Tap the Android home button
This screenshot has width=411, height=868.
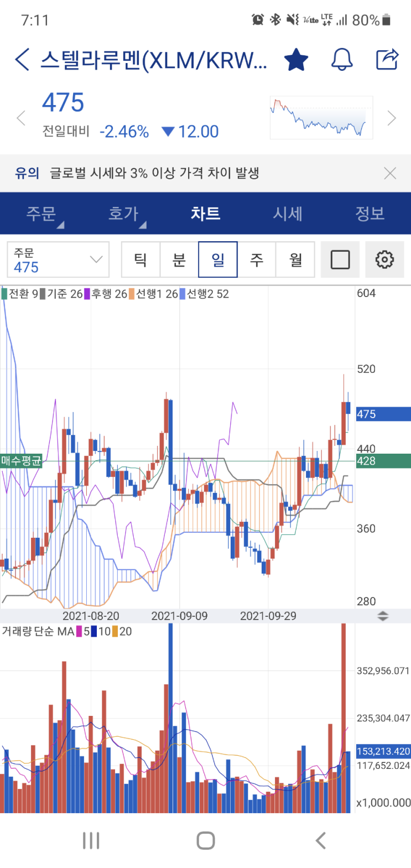click(x=205, y=840)
